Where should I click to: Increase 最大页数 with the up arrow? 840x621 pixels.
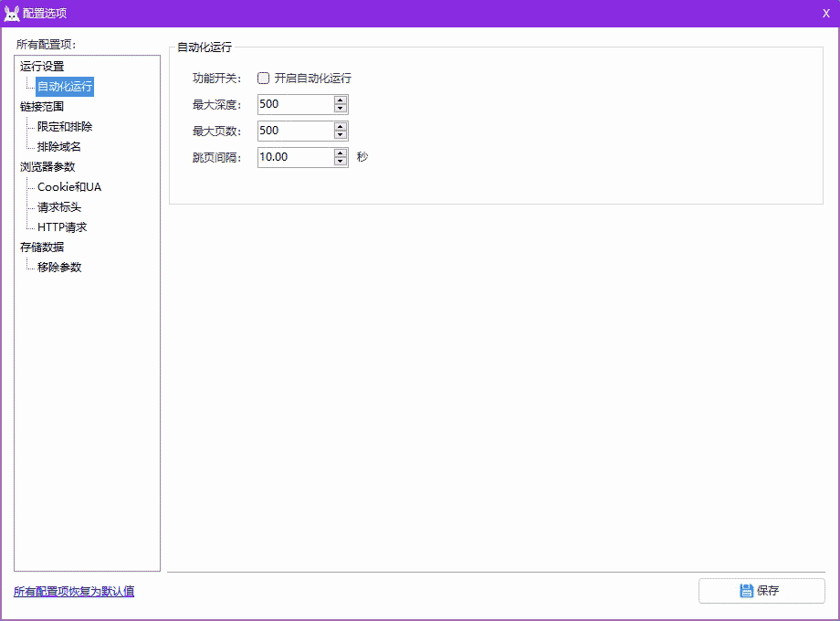[341, 127]
